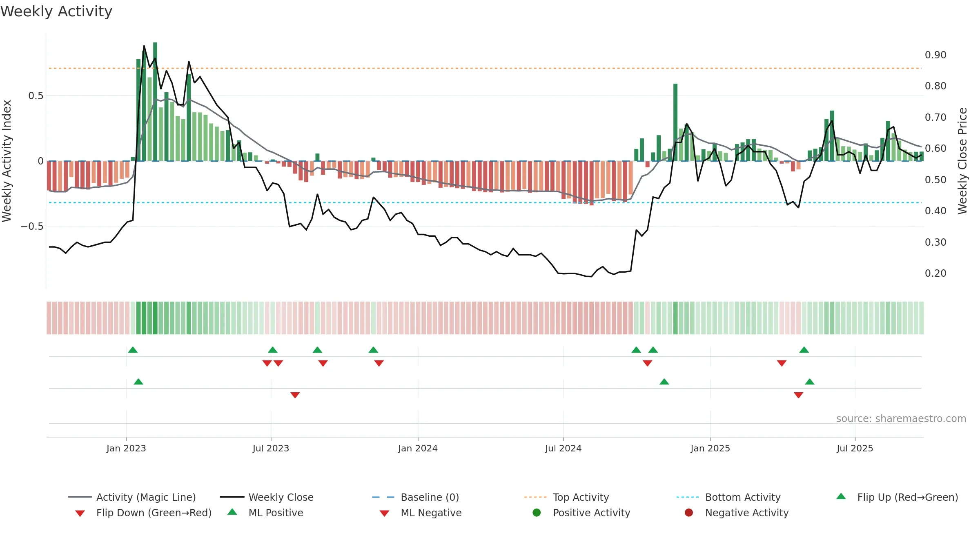
Task: Toggle the Activity (Magic Line) legend entry
Action: (132, 497)
